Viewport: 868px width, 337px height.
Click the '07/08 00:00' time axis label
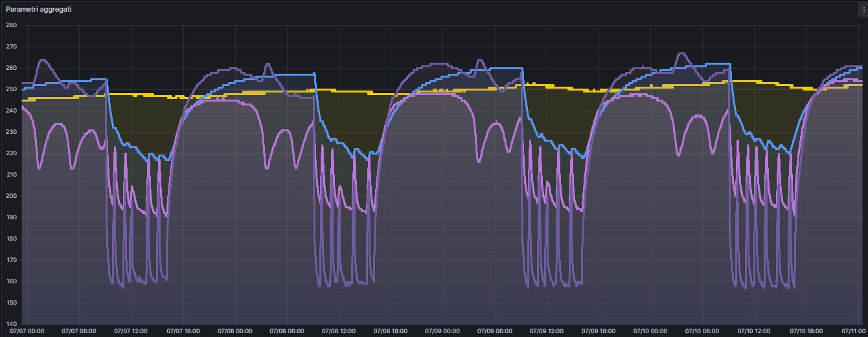tap(235, 331)
